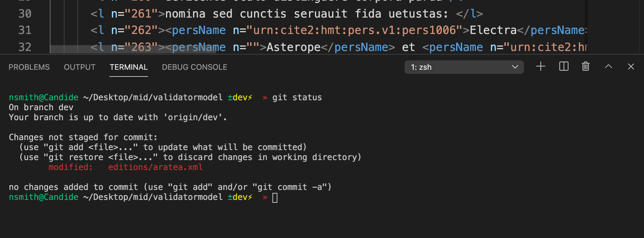The image size is (644, 238).
Task: Split the terminal into two panes
Action: (563, 67)
